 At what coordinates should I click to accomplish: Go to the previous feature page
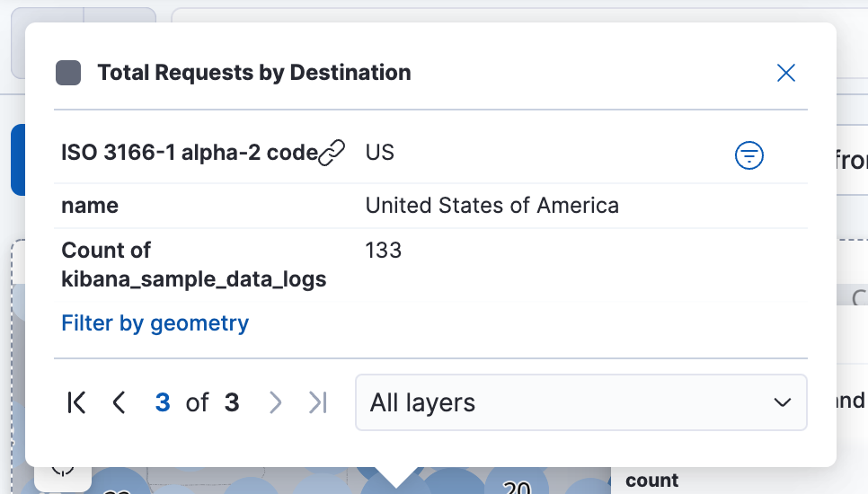coord(119,403)
